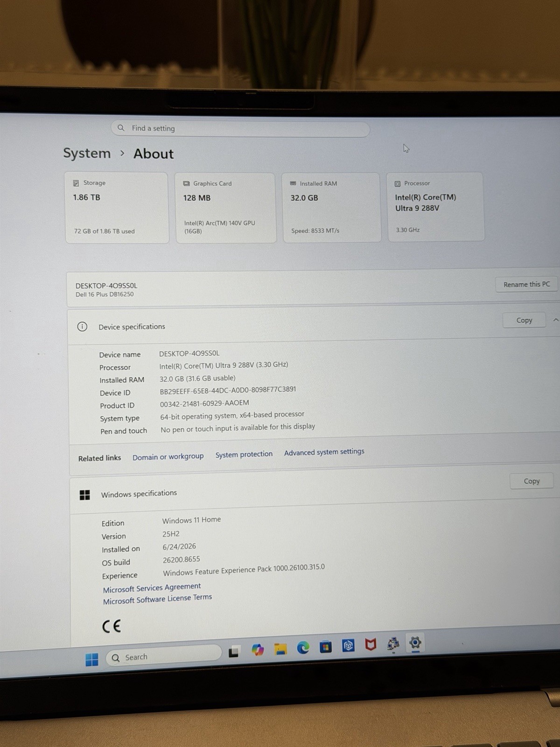Open Advanced system settings link
This screenshot has height=747, width=560.
324,452
